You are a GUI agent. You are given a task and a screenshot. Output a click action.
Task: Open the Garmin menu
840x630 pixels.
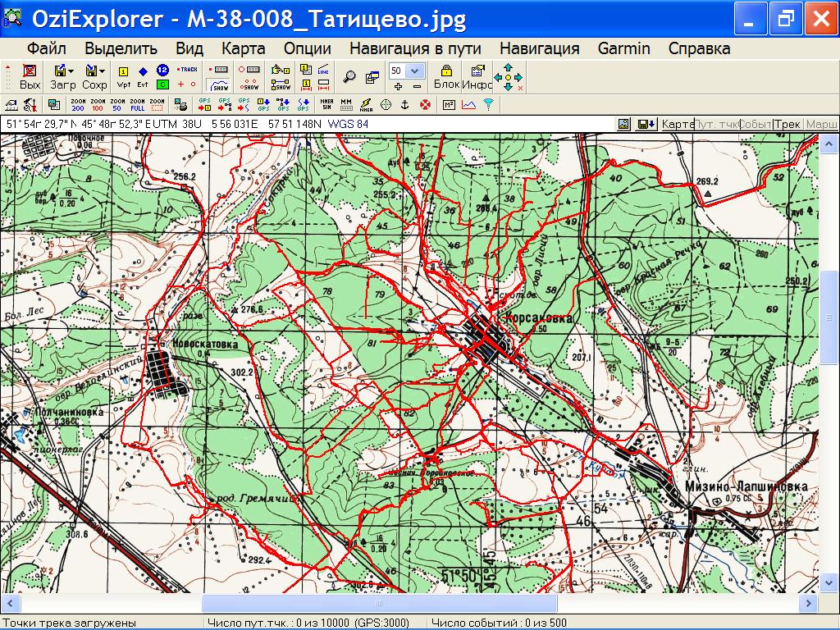[623, 48]
